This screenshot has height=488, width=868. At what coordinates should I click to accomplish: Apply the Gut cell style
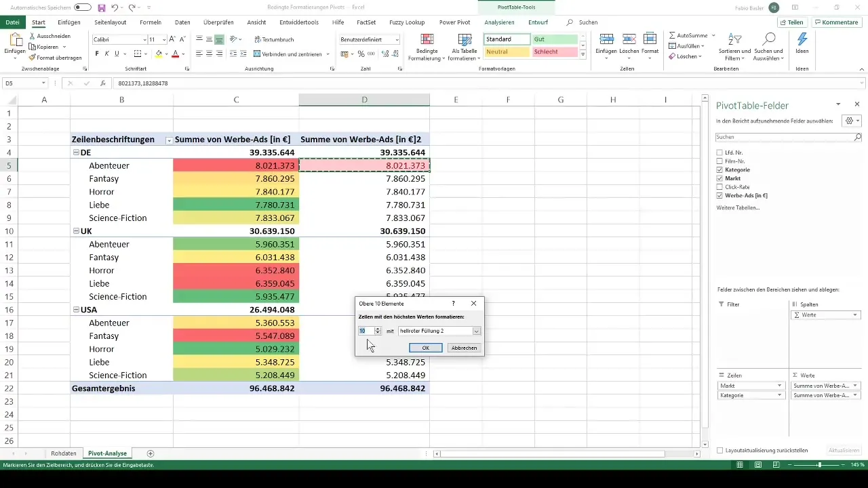click(x=555, y=39)
